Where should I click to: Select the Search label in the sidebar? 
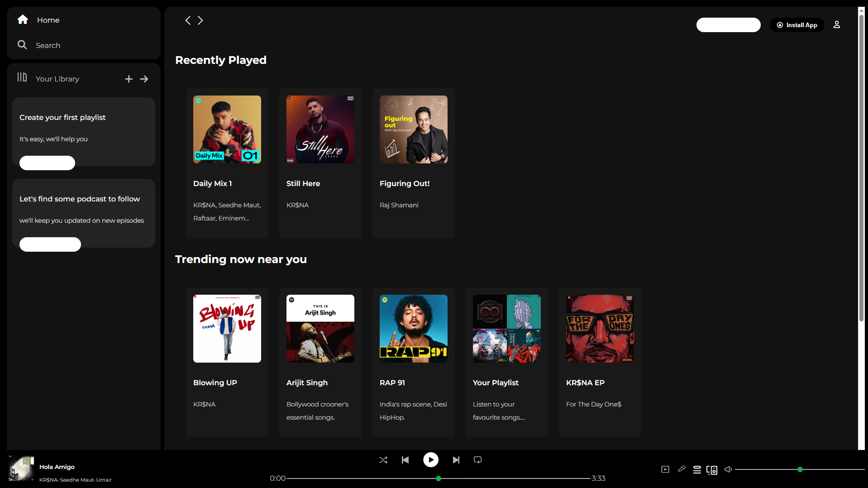pyautogui.click(x=48, y=45)
